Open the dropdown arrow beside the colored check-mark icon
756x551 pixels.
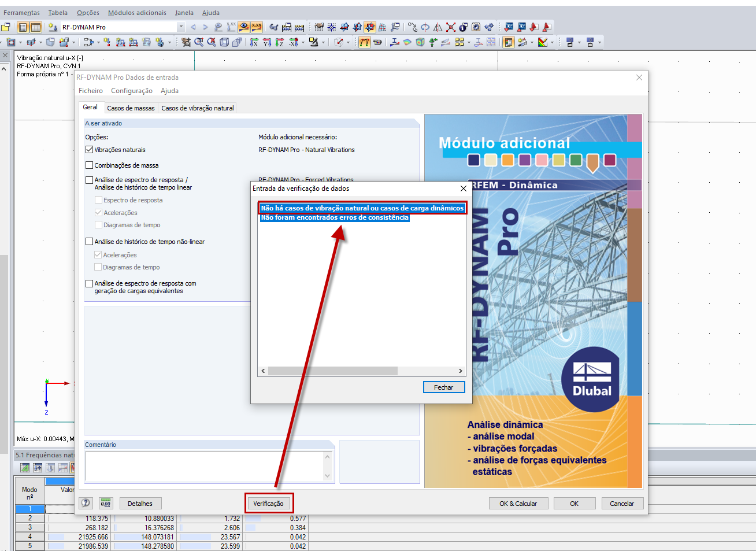point(553,42)
